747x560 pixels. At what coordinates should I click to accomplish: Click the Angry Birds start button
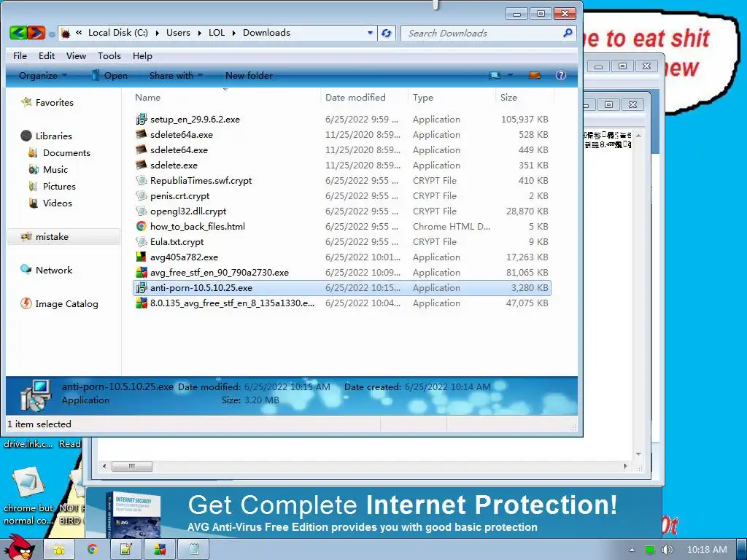20,547
